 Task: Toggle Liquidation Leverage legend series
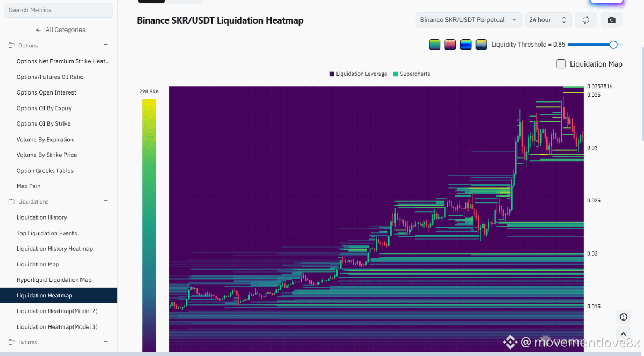(x=358, y=74)
